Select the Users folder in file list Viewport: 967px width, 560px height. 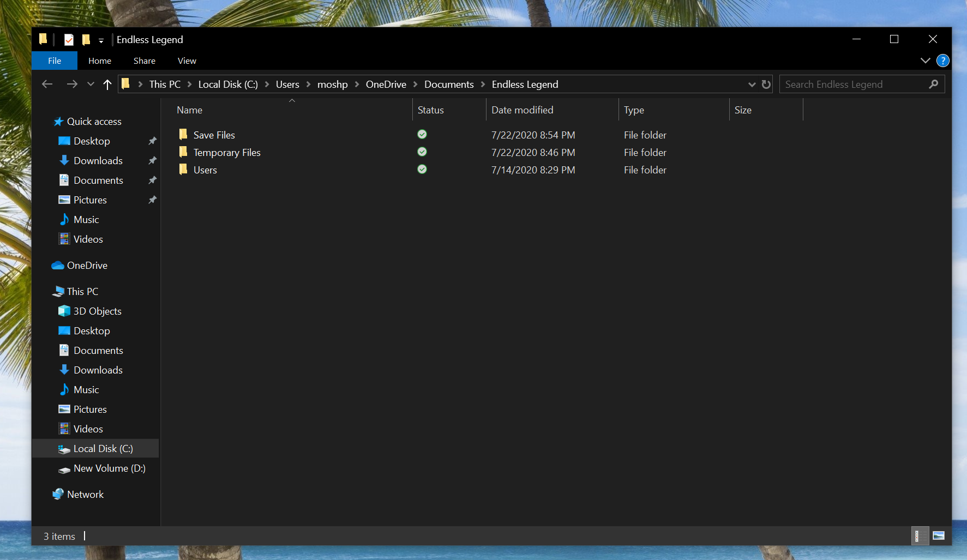[x=205, y=170]
